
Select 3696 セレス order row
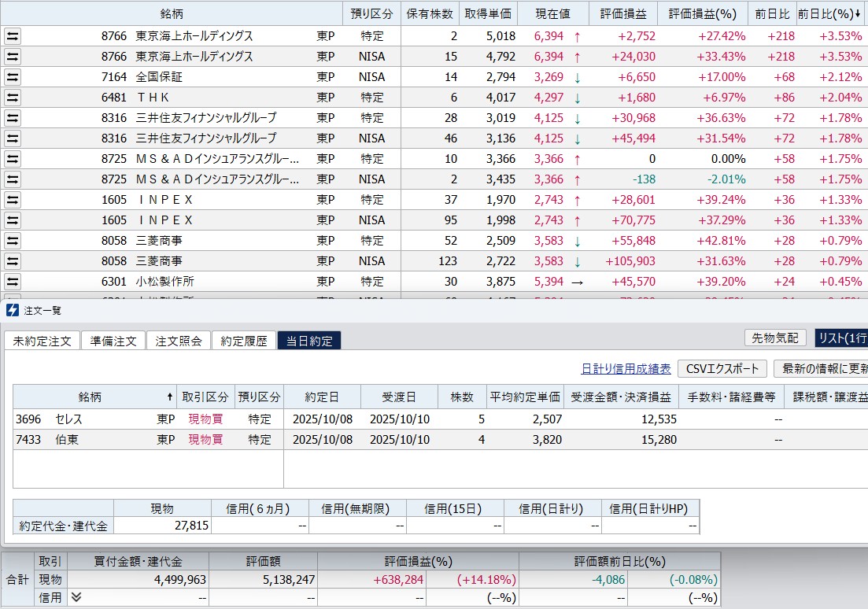(x=441, y=419)
